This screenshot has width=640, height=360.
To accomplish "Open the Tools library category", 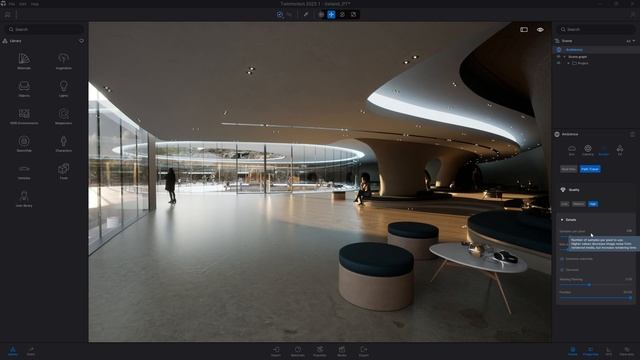I will point(64,171).
